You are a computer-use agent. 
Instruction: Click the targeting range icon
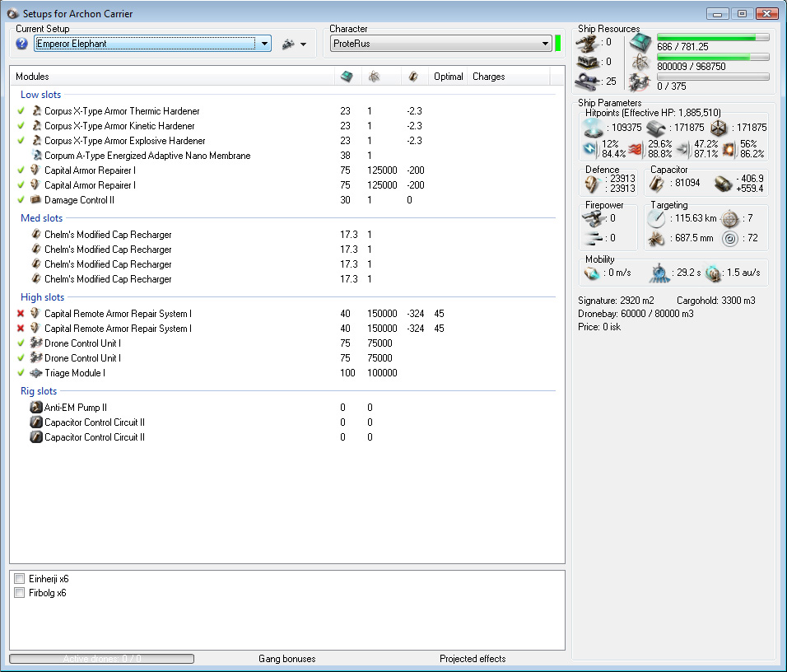[x=656, y=218]
